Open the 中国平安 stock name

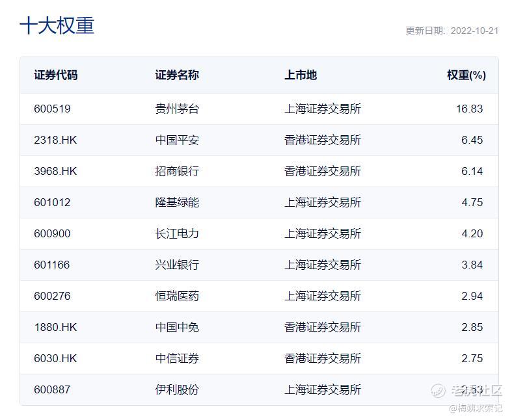click(x=177, y=140)
